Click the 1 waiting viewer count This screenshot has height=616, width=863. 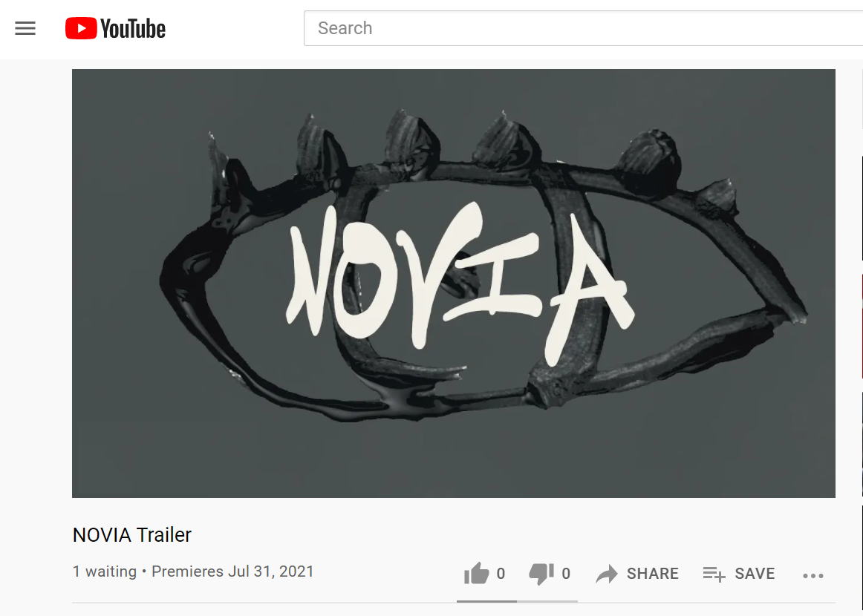click(x=105, y=571)
